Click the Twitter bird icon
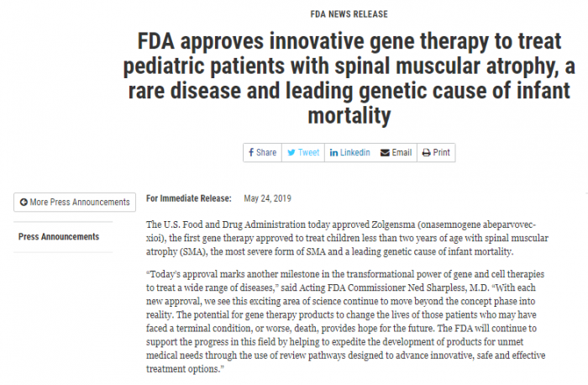This screenshot has width=588, height=385. pyautogui.click(x=291, y=153)
